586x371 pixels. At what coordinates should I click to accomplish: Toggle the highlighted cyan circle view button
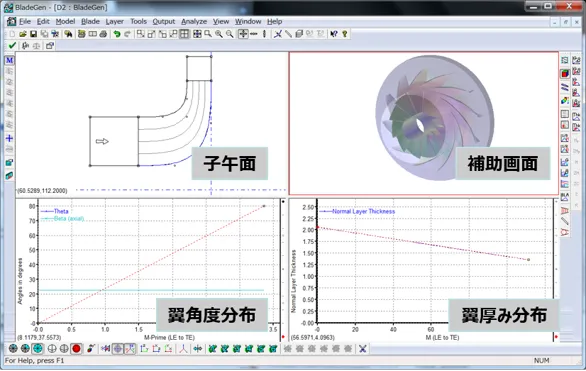37,349
